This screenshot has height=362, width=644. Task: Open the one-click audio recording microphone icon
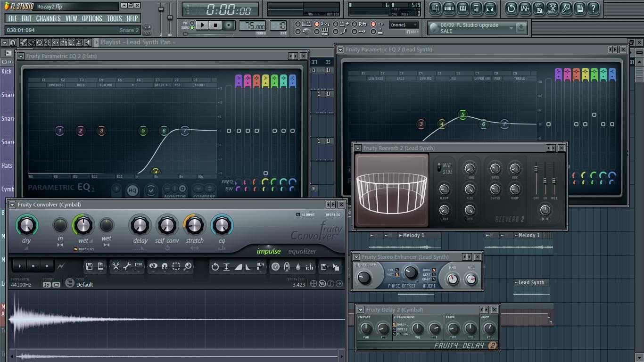click(566, 8)
